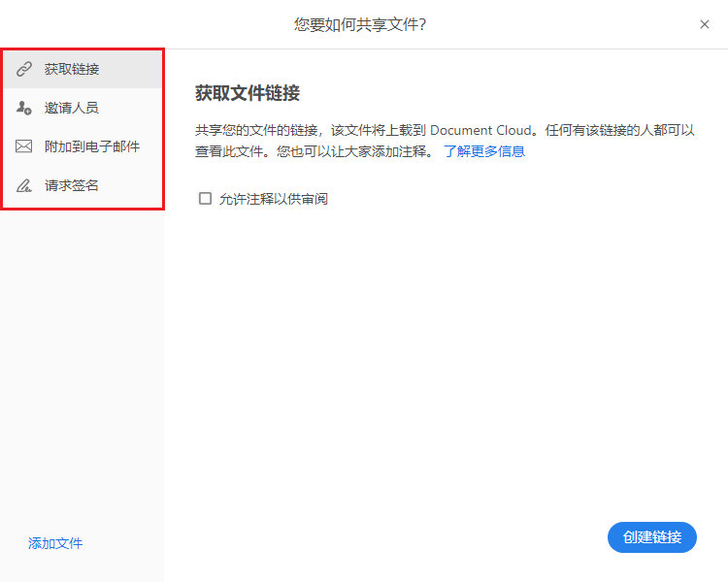This screenshot has height=582, width=728.
Task: Choose the 附加到电子邮件 menu label
Action: coord(92,146)
